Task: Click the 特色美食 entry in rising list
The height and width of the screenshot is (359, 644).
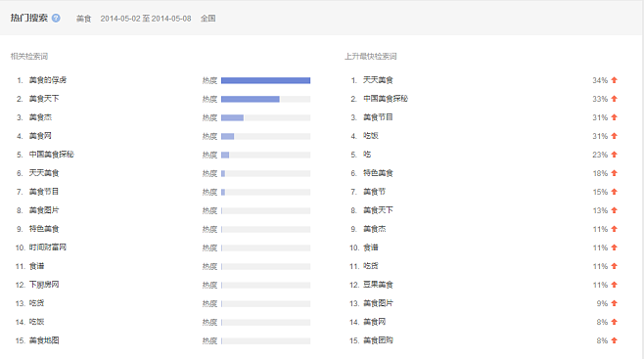Action: tap(378, 173)
